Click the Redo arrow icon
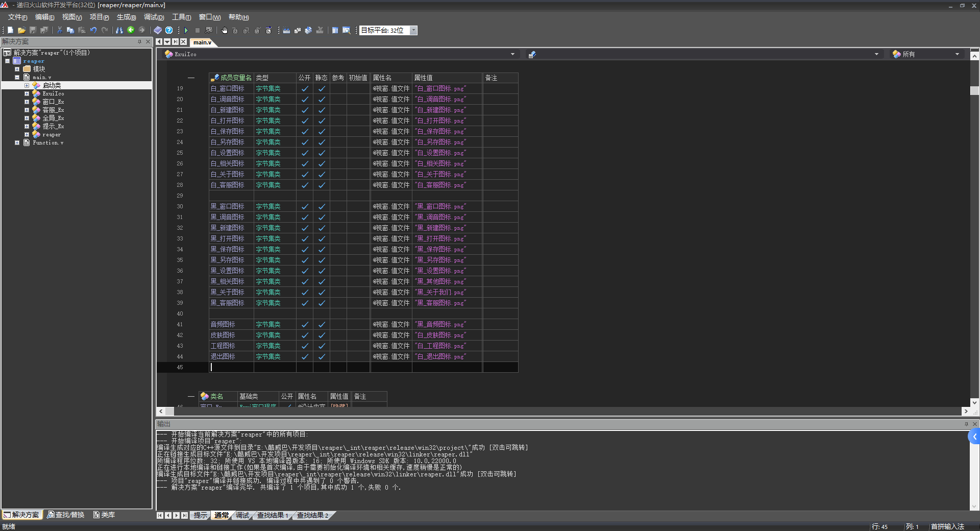 [105, 30]
